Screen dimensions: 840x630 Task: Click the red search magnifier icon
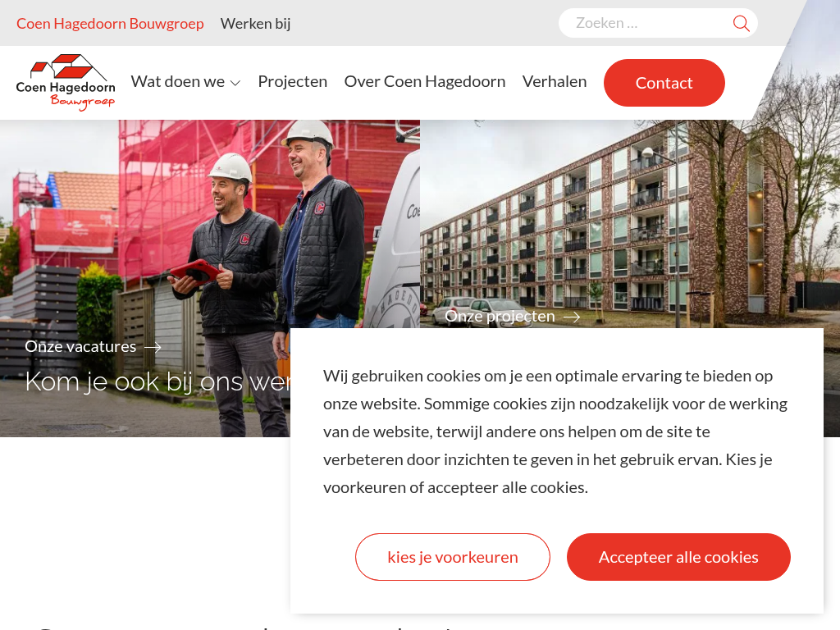click(x=741, y=24)
